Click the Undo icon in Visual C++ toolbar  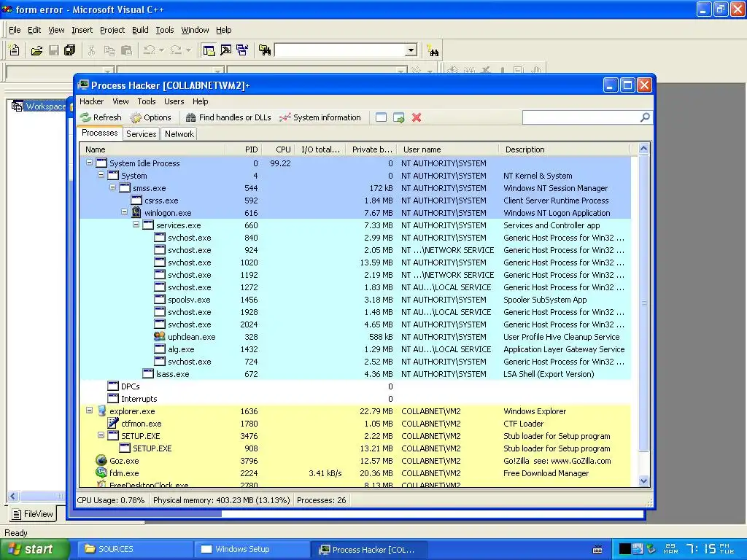[x=149, y=50]
